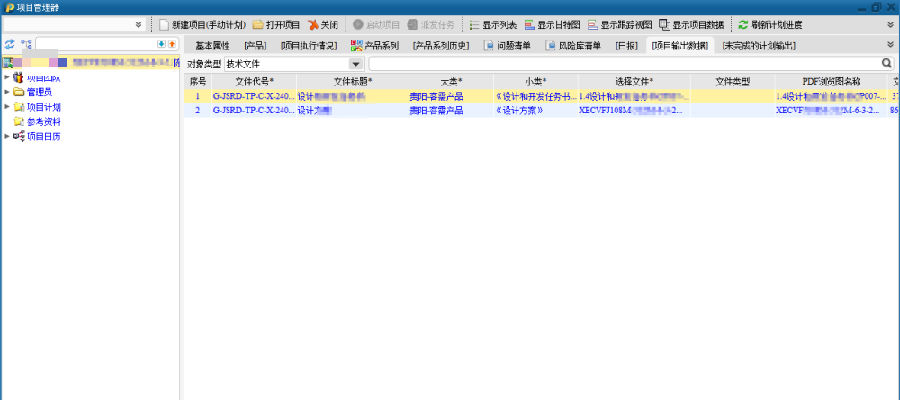This screenshot has width=900, height=400.
Task: Select row 1 file code G-JSRD-TP-C-X-240...
Action: pos(254,96)
